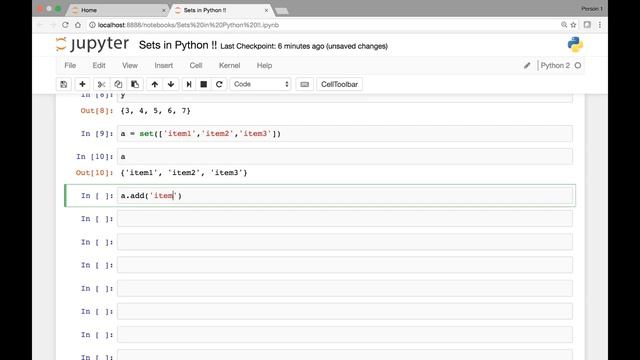The width and height of the screenshot is (640, 360).
Task: Open the Edit menu
Action: pos(99,65)
